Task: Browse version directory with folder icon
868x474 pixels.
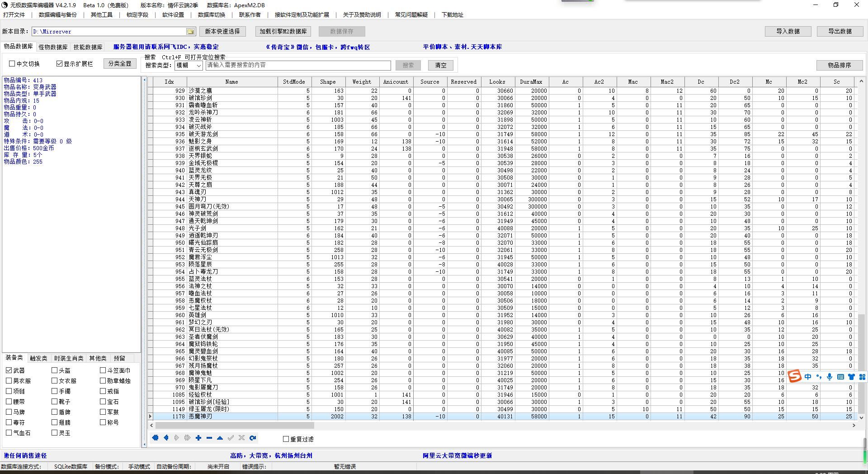Action: [x=191, y=31]
